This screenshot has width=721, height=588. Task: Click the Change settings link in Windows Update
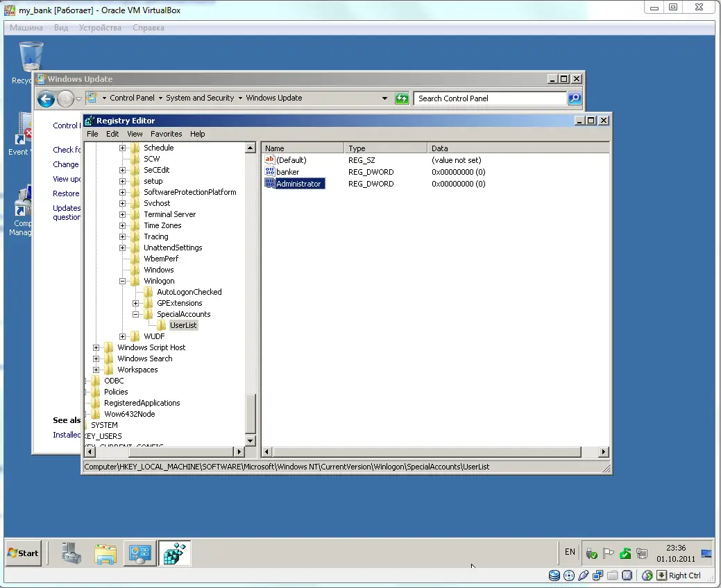pyautogui.click(x=66, y=164)
